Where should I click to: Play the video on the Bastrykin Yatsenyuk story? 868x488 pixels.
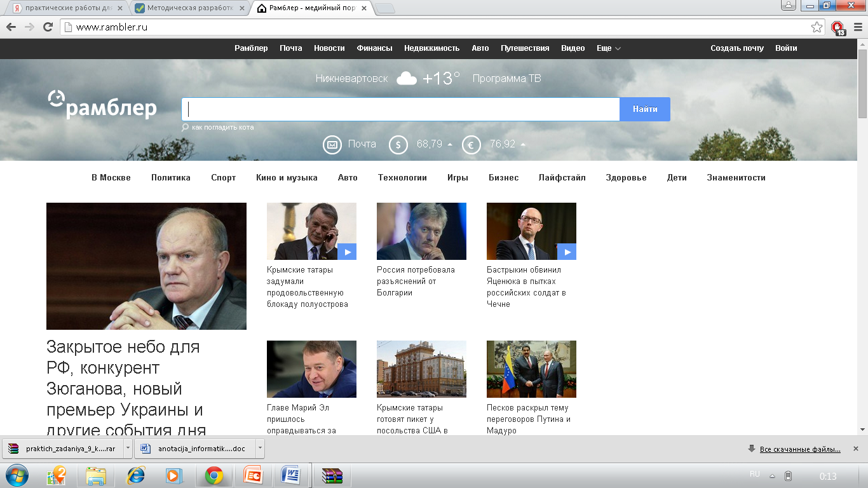pyautogui.click(x=567, y=252)
